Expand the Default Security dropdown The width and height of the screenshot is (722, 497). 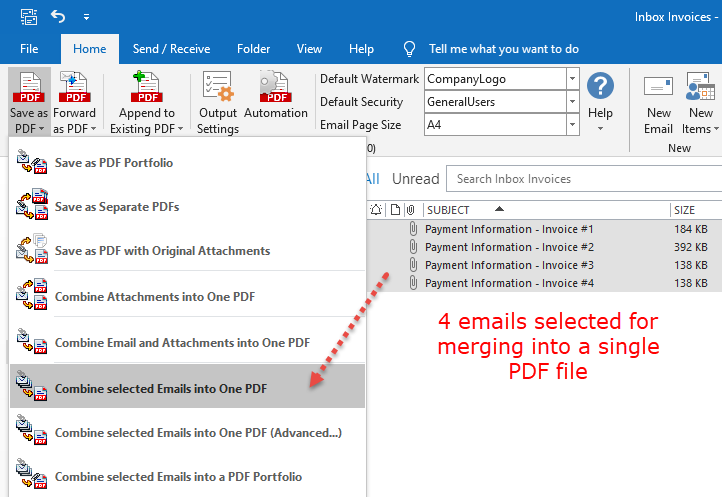(x=572, y=101)
